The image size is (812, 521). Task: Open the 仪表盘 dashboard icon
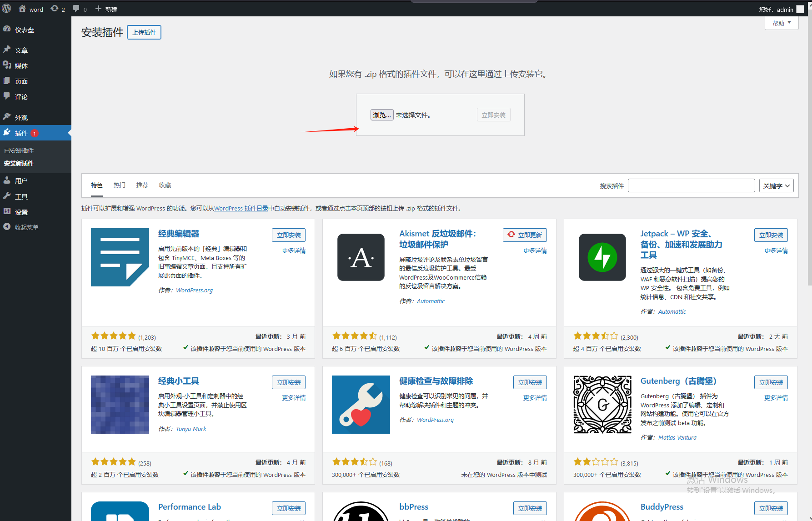(7, 29)
